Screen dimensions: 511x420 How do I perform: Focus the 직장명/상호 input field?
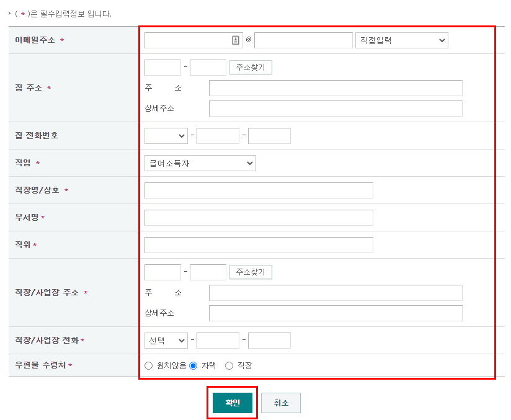pyautogui.click(x=259, y=190)
